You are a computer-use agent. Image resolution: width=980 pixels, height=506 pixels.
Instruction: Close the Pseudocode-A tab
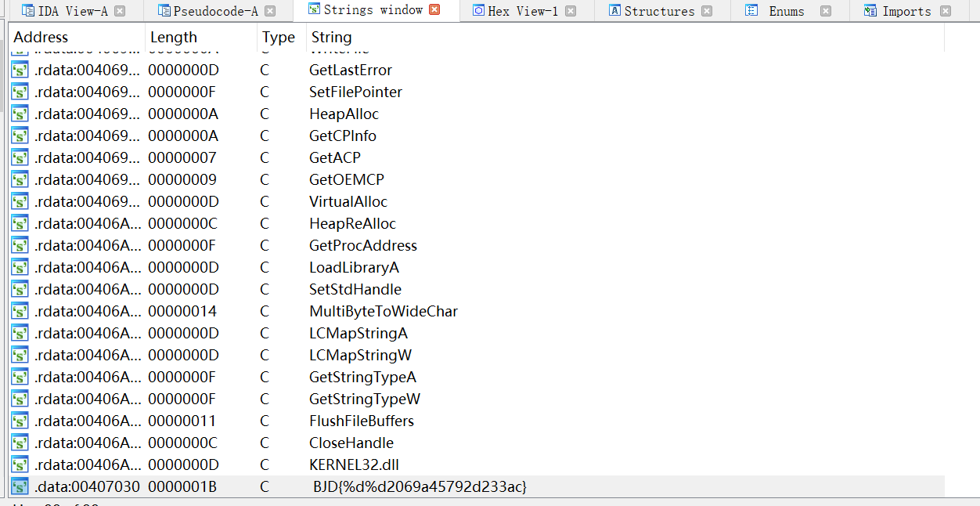(270, 11)
